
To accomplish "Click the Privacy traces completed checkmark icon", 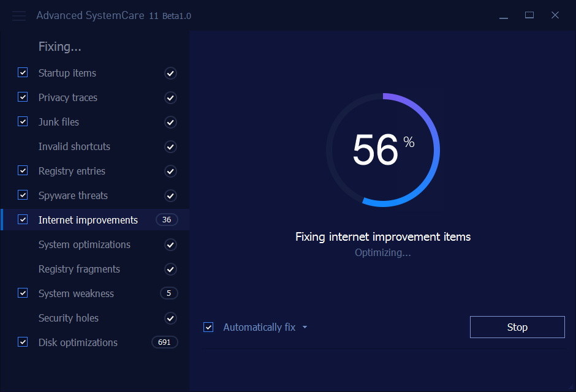I will point(170,98).
